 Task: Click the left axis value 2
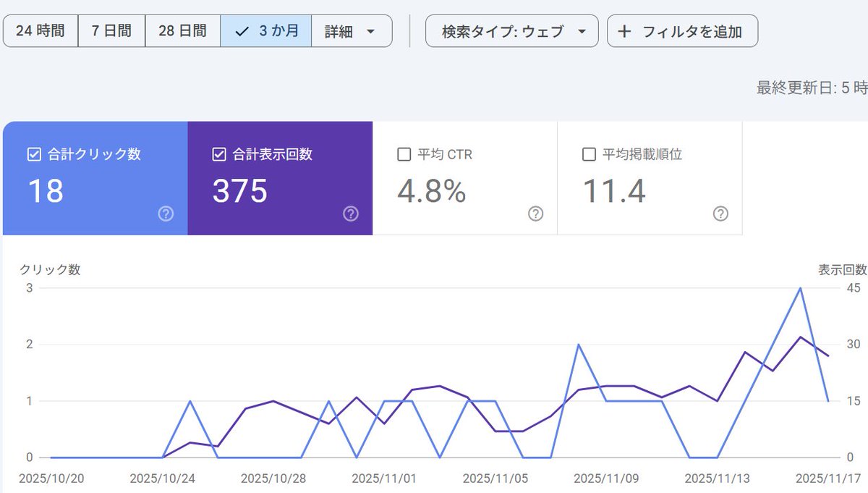[30, 344]
